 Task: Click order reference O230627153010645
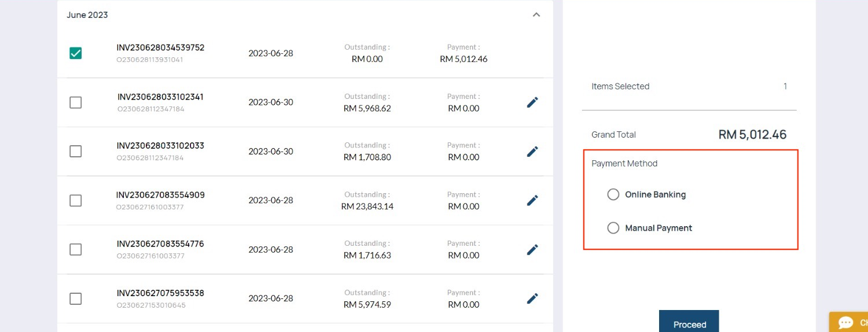point(150,305)
